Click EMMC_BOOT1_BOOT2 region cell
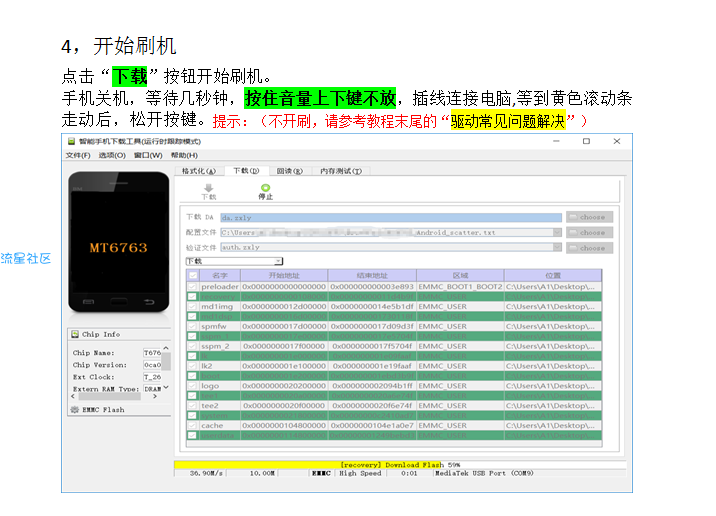 (460, 287)
